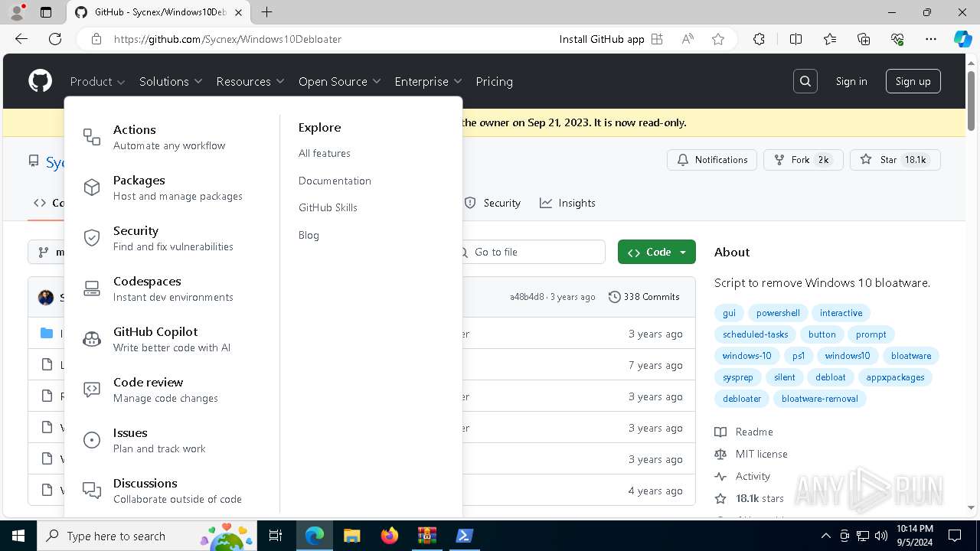Open the Blog link under Explore
The image size is (980, 551).
(x=309, y=235)
